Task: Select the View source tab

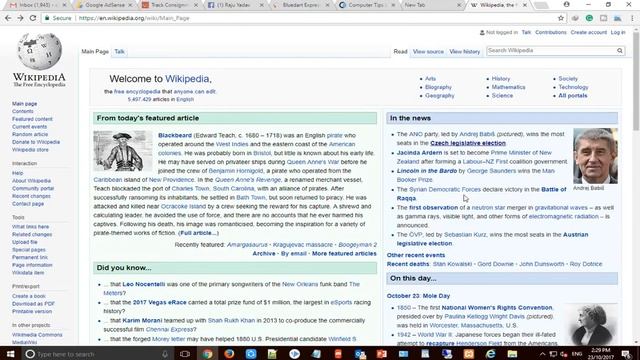Action: (x=428, y=51)
